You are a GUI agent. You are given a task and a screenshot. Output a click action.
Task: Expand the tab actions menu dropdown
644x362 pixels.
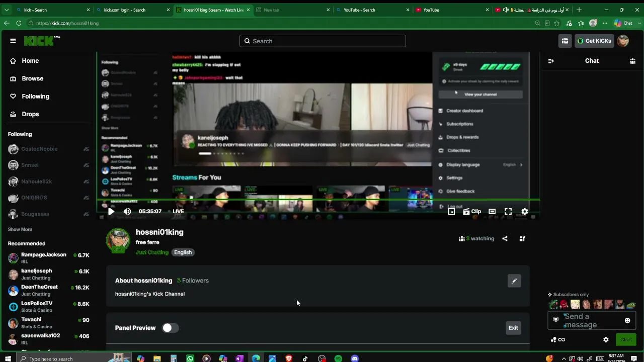pyautogui.click(x=7, y=10)
